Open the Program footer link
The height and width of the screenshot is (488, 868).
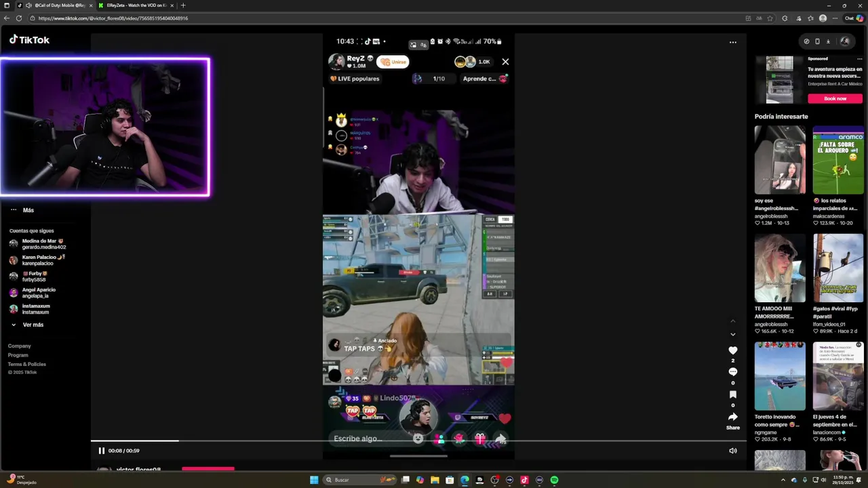[x=18, y=355]
